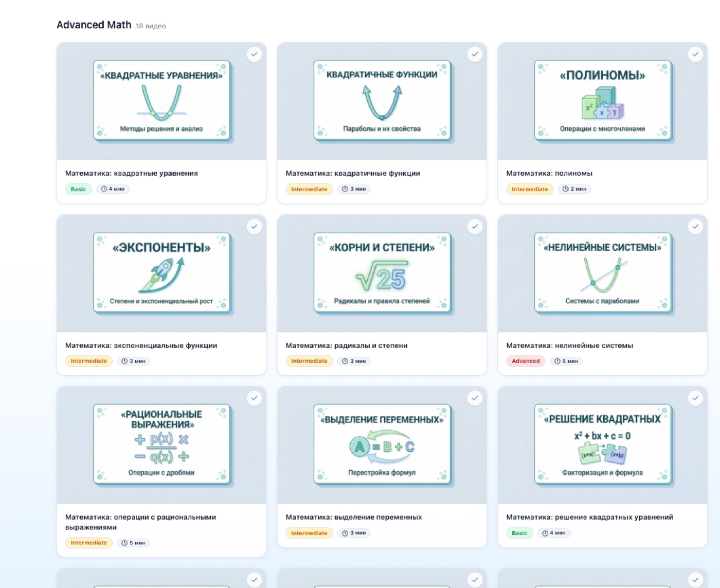The image size is (720, 588).
Task: Open the «РАЦИОНАЛЬНЫЕ ВЫРАЖЕНИЯ» thumbnail
Action: click(x=161, y=445)
